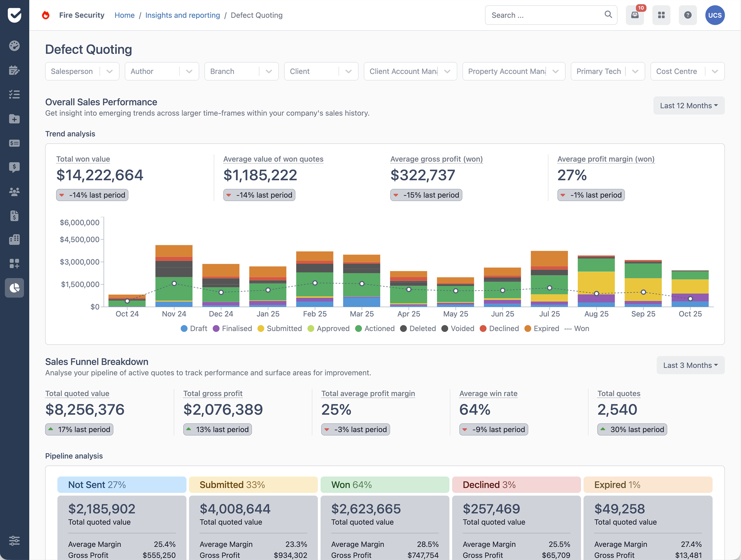Open the checklist tasks sidebar icon
Viewport: 741px width, 560px height.
click(14, 94)
